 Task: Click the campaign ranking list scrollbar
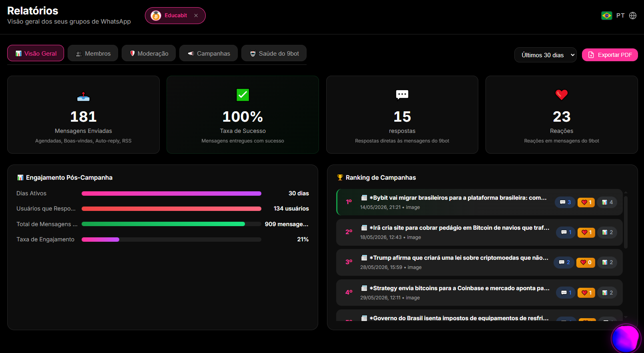626,222
